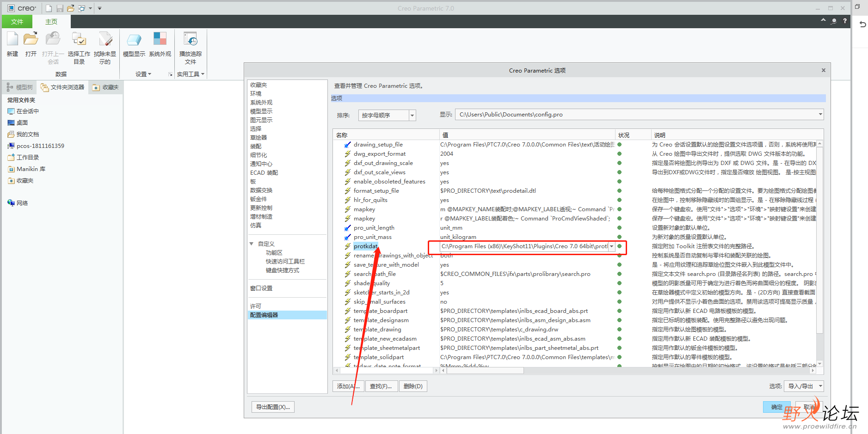Expand the 设置 group dropdown
Screen dimensions: 868x434
tap(143, 74)
